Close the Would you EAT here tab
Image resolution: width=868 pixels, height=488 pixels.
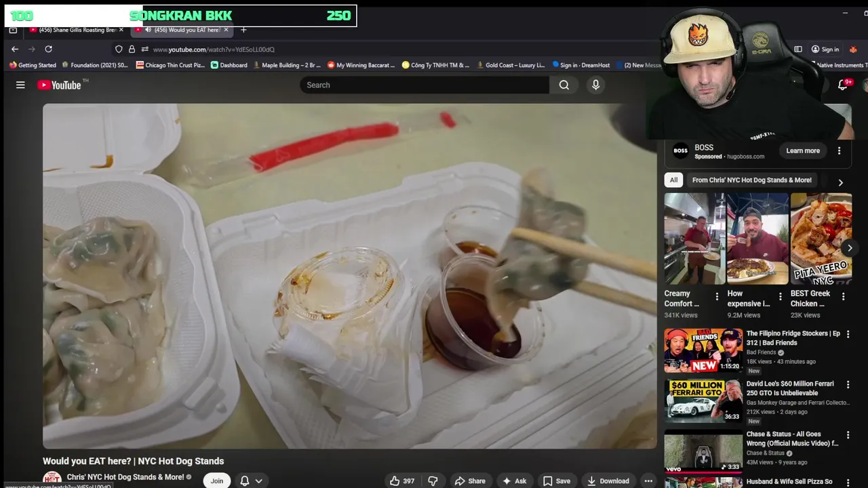pos(226,30)
